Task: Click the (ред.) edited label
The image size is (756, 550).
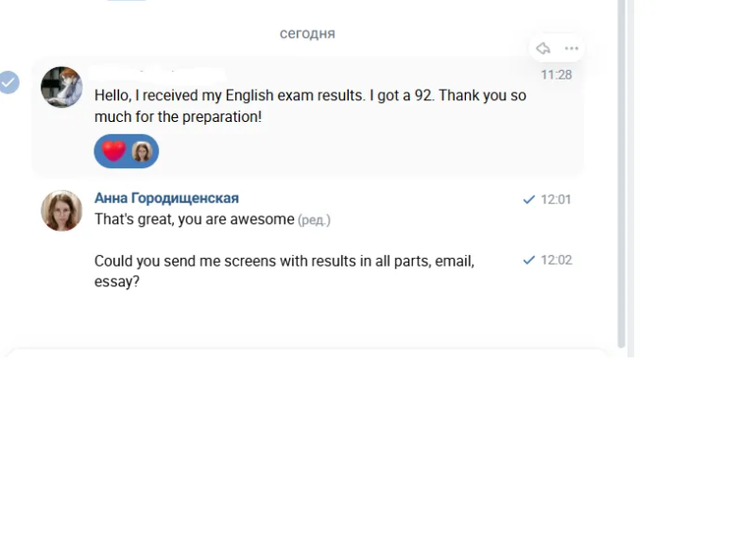Action: 314,220
